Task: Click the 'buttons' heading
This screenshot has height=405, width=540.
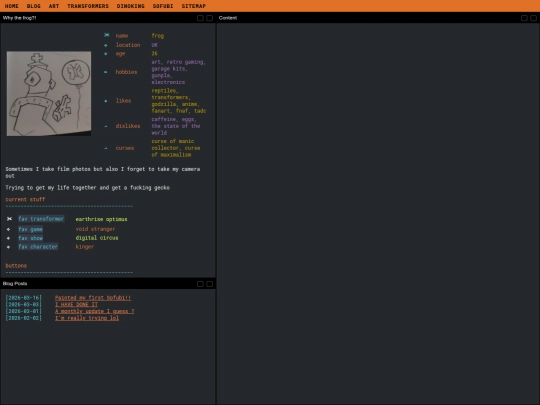Action: pyautogui.click(x=16, y=266)
